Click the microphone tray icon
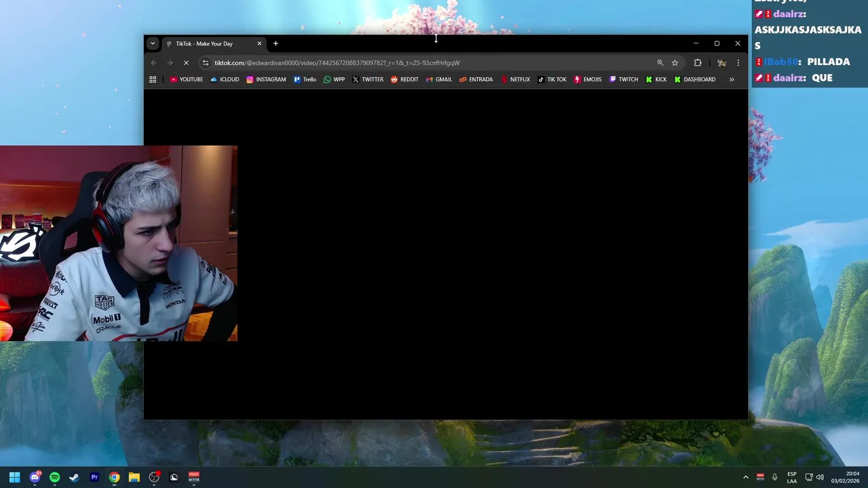The height and width of the screenshot is (488, 868). 774,477
